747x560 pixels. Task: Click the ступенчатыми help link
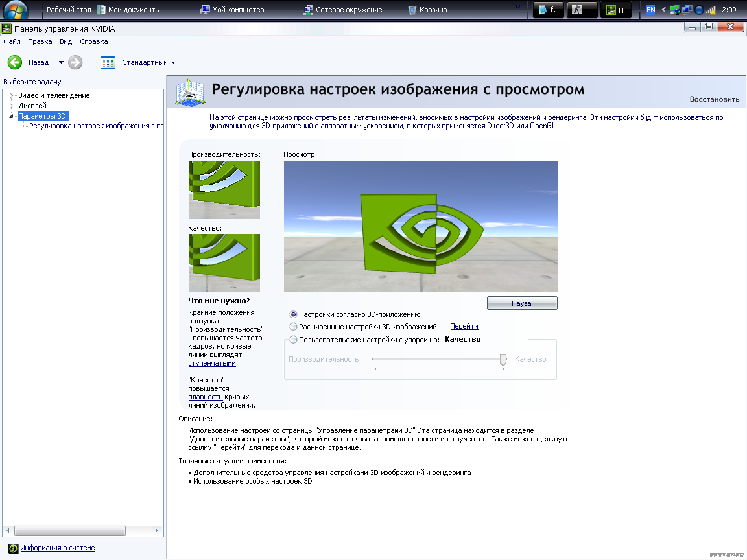[212, 363]
